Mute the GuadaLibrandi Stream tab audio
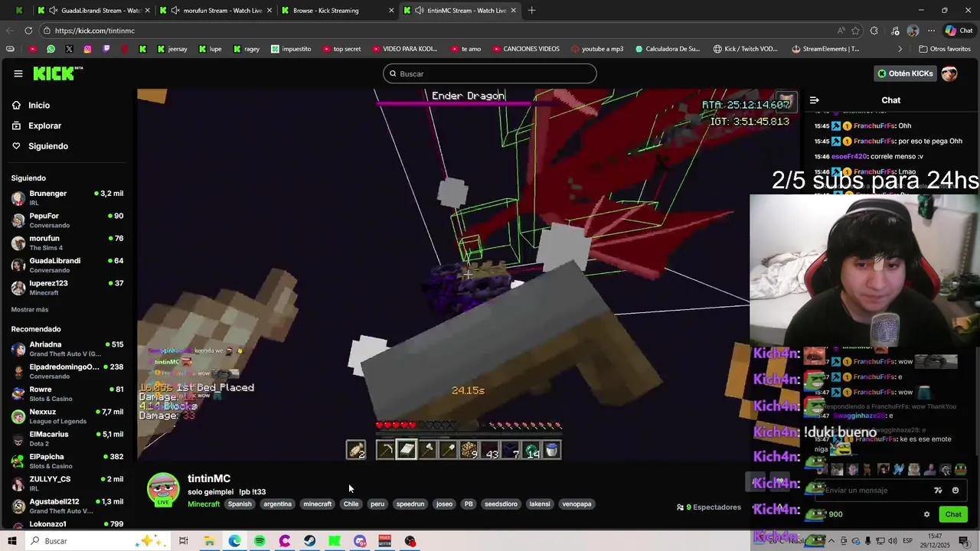 coord(52,11)
